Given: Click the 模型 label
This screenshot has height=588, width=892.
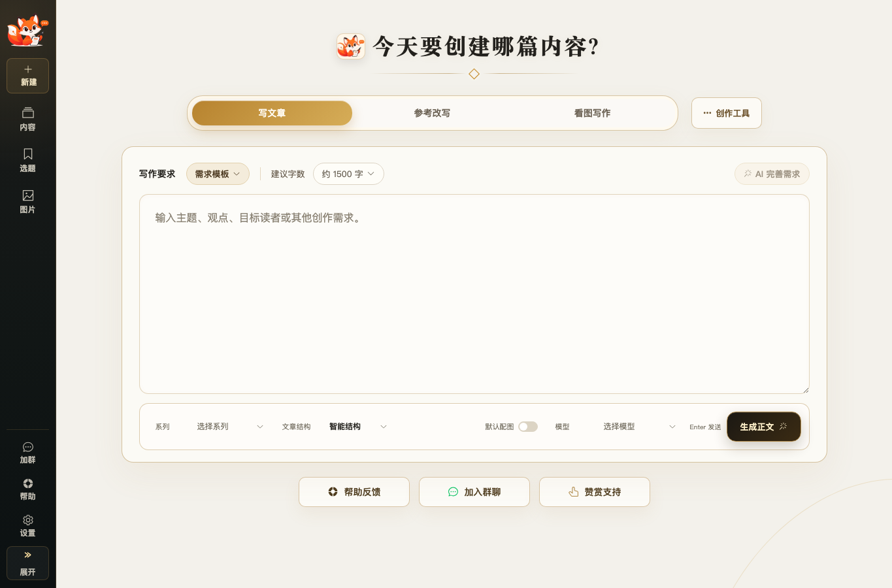Looking at the screenshot, I should [x=562, y=427].
